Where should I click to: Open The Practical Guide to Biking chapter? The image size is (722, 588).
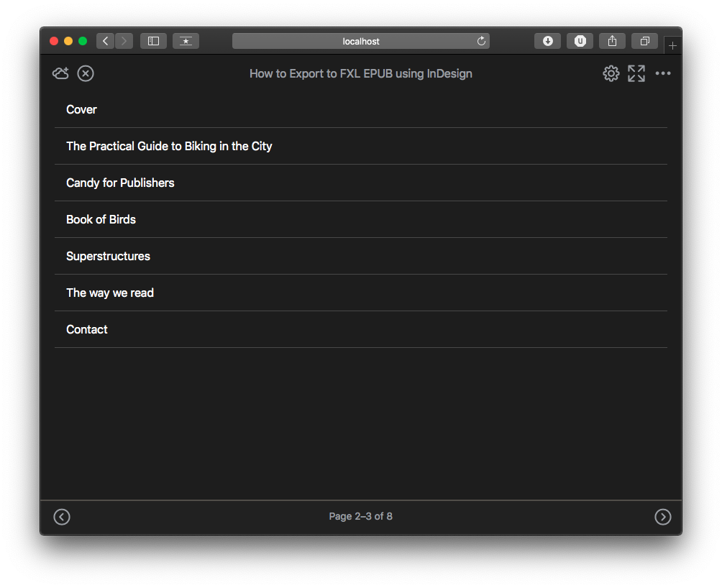[x=169, y=146]
